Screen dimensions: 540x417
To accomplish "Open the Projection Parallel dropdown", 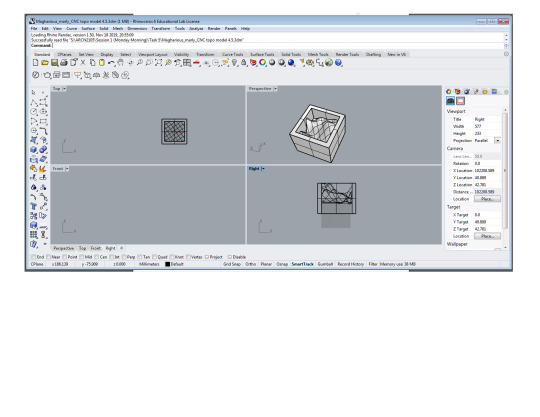I will click(x=497, y=140).
